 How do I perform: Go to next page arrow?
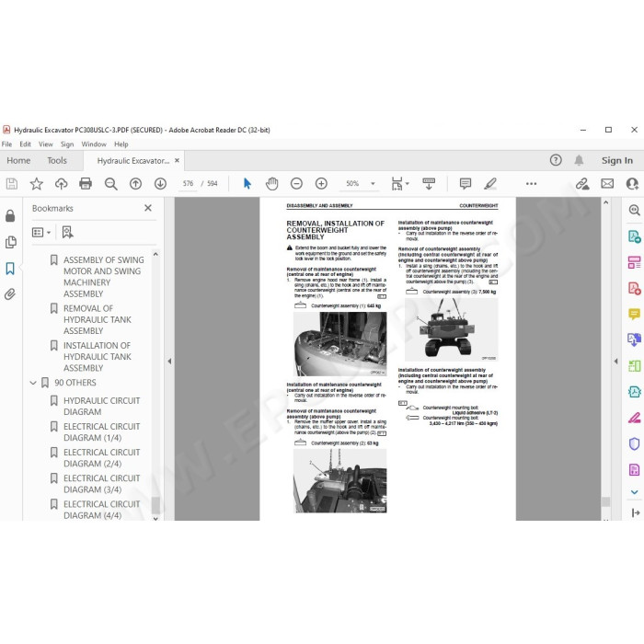160,184
